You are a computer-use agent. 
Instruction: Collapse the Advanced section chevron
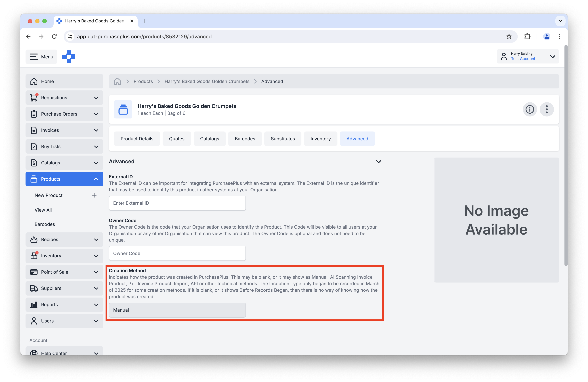pyautogui.click(x=378, y=162)
